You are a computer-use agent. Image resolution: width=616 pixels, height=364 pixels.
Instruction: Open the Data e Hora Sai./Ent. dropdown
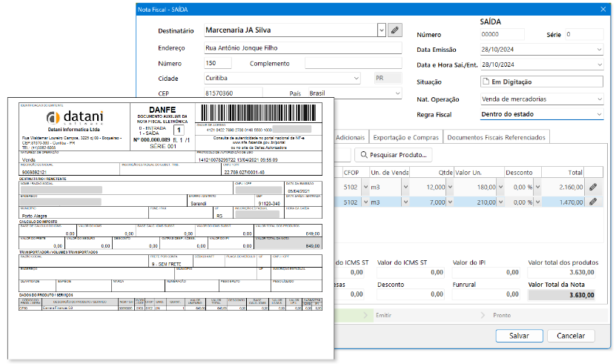point(599,64)
